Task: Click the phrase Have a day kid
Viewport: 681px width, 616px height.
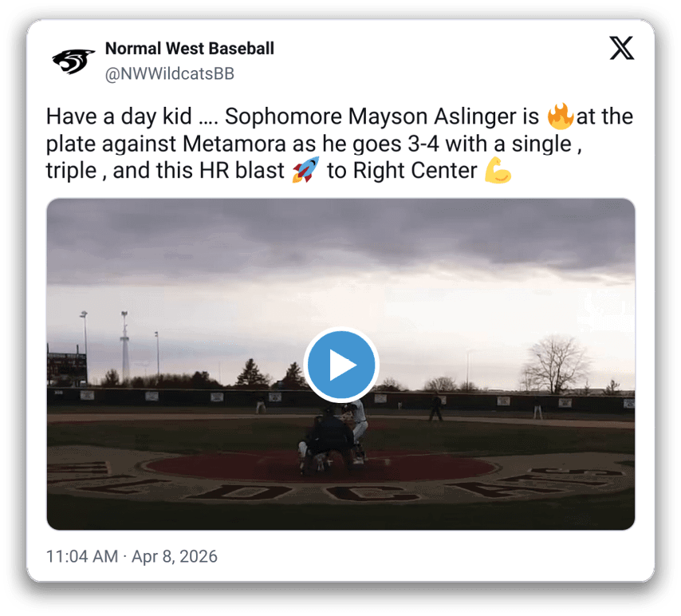Action: pyautogui.click(x=119, y=116)
